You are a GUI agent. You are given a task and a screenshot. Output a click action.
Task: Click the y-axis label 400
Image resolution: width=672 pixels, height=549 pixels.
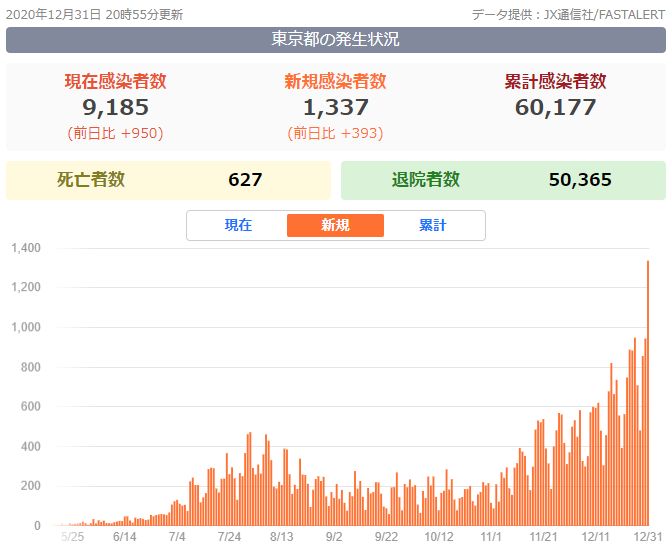(31, 446)
